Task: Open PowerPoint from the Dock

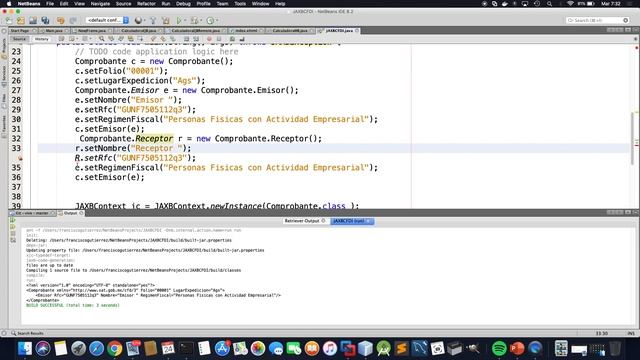Action: pyautogui.click(x=517, y=348)
